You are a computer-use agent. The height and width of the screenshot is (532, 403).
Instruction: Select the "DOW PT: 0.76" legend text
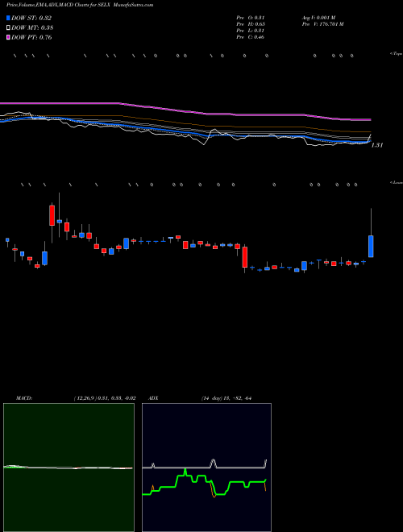pos(31,37)
